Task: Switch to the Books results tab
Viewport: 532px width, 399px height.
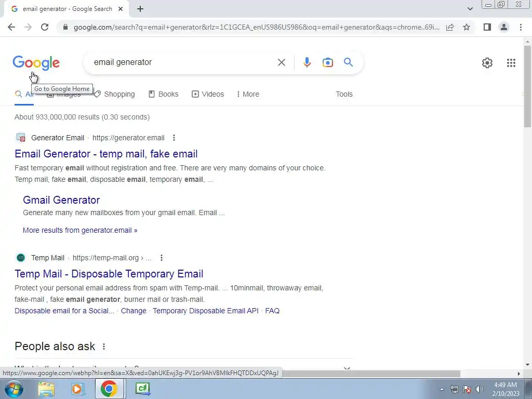Action: [x=164, y=95]
